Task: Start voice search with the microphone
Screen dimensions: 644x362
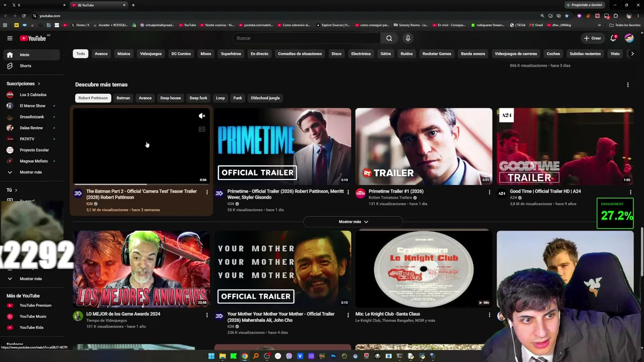Action: (x=408, y=38)
